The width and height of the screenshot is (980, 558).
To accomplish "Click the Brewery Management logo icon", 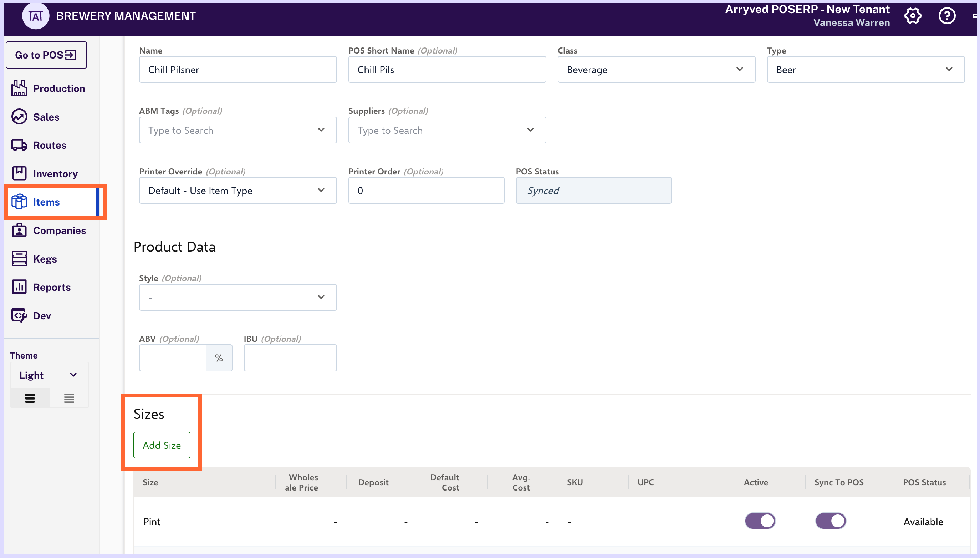I will point(36,16).
